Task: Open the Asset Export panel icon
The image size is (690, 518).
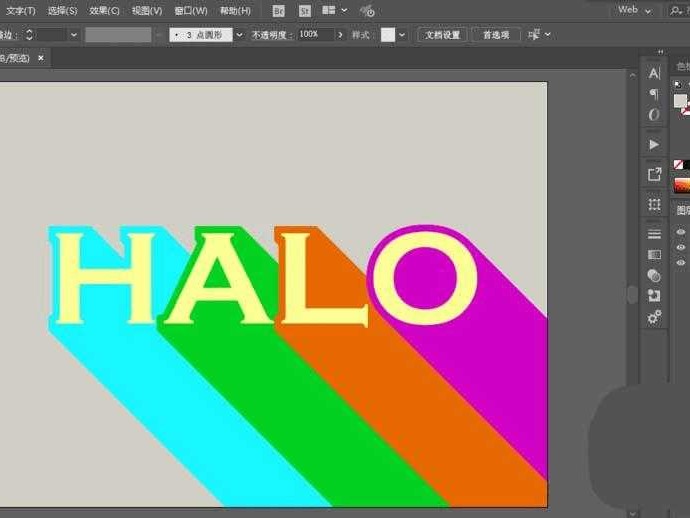Action: pos(654,174)
